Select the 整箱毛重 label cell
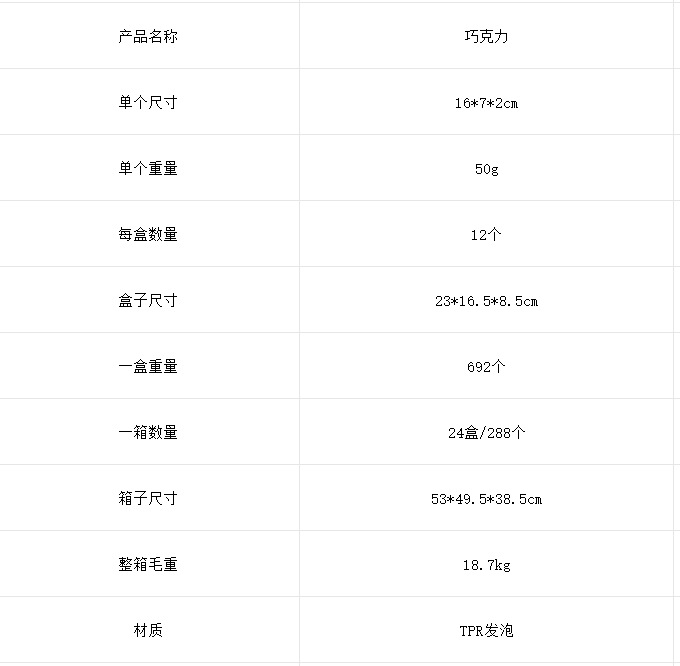The width and height of the screenshot is (680, 666). 148,563
